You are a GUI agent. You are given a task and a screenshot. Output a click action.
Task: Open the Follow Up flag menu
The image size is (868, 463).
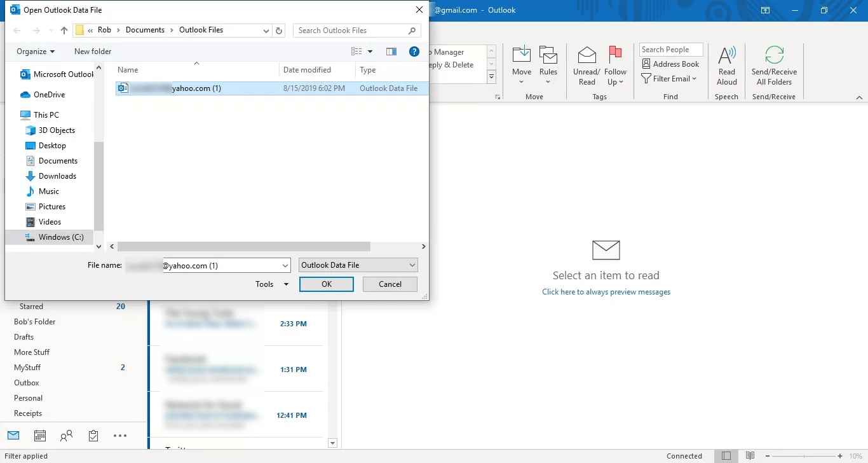pyautogui.click(x=616, y=66)
